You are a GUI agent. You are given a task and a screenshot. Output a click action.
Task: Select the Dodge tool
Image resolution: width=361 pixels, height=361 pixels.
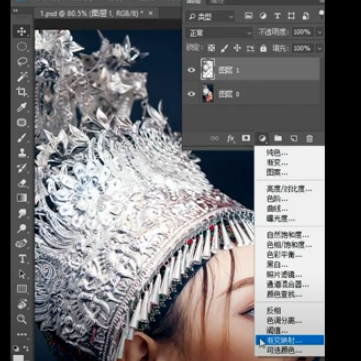pos(22,228)
